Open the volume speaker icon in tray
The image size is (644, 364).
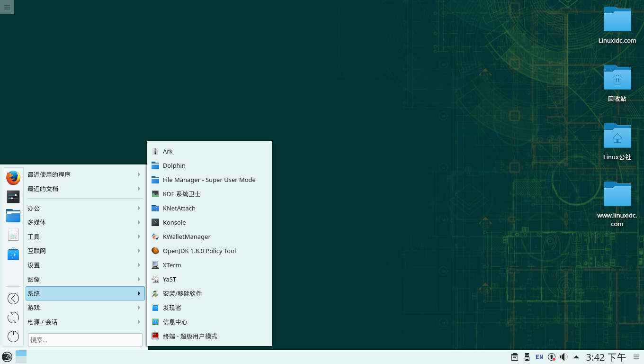(x=563, y=357)
